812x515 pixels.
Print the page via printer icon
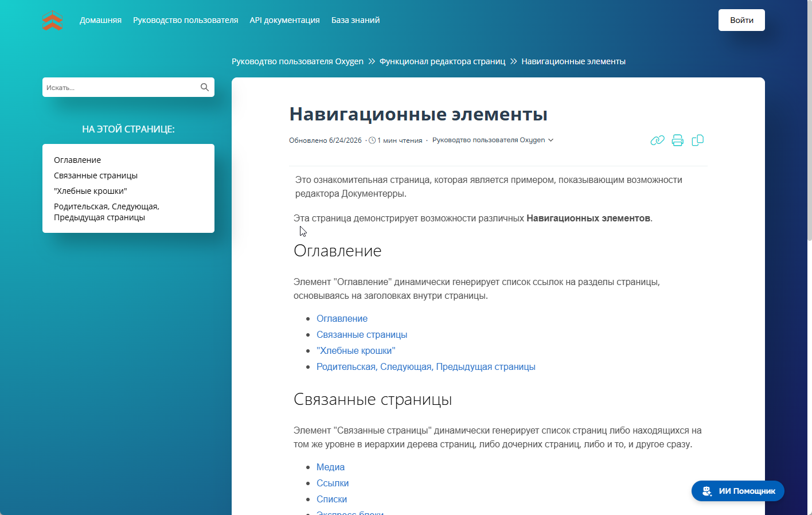(677, 140)
